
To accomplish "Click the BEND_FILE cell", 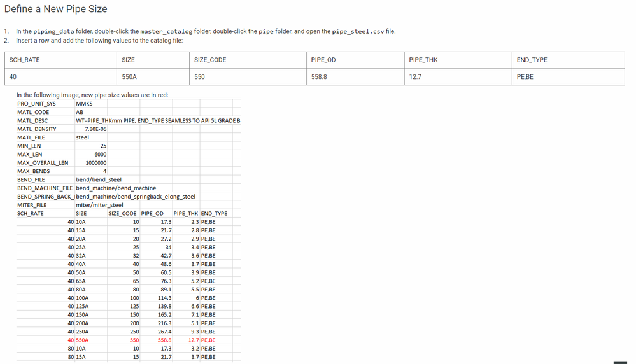I will 31,180.
